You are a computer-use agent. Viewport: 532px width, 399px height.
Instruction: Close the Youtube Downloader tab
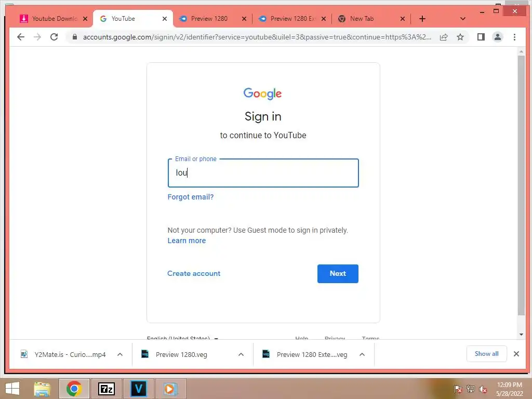(85, 19)
